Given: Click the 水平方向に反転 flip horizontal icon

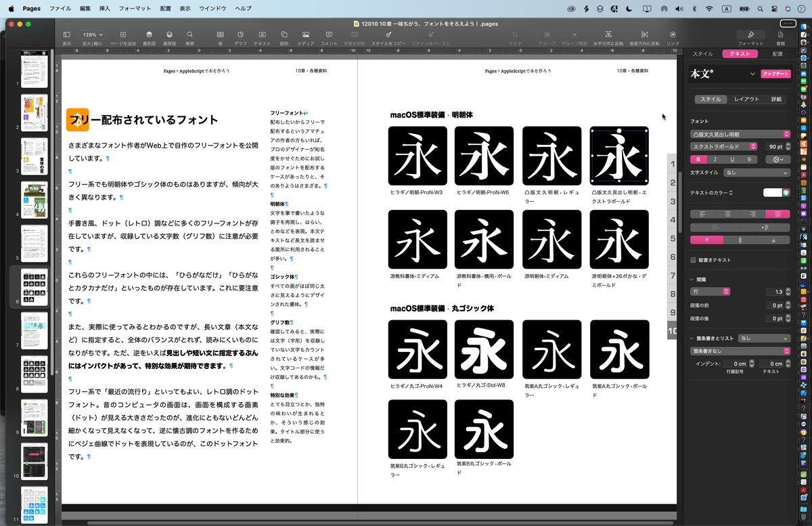Looking at the screenshot, I should click(608, 35).
